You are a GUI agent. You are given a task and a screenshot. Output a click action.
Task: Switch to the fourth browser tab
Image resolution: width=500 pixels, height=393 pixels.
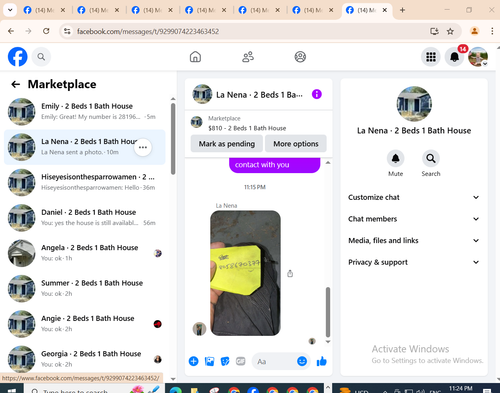(206, 10)
